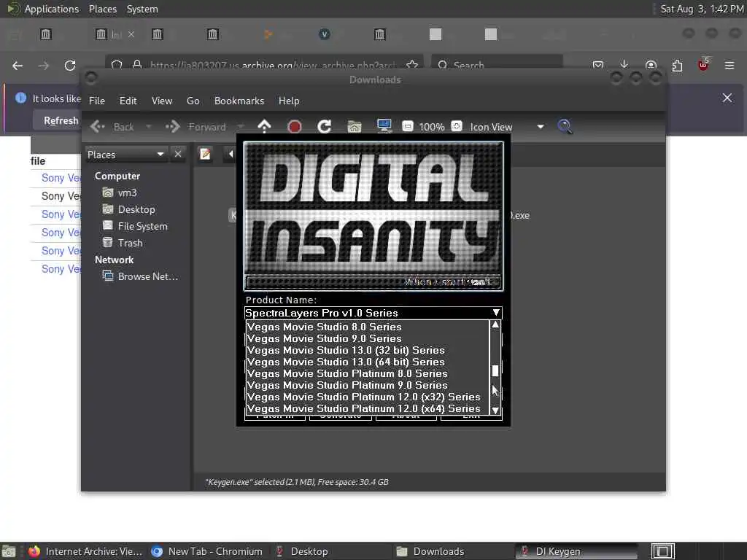Open the Edit menu
747x560 pixels.
(128, 101)
